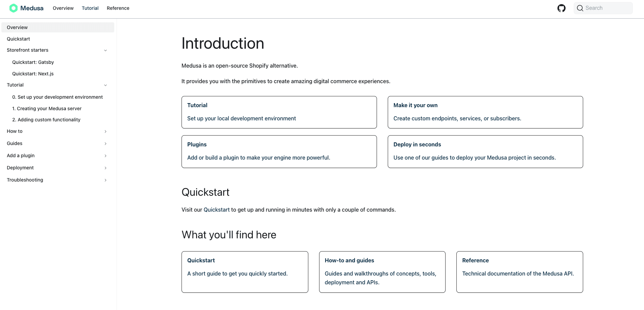Select Overview in the top navigation

[x=63, y=8]
